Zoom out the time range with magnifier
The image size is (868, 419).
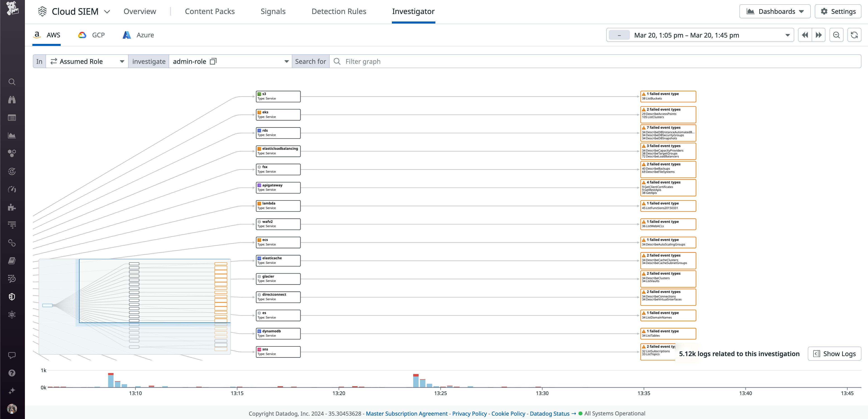836,35
